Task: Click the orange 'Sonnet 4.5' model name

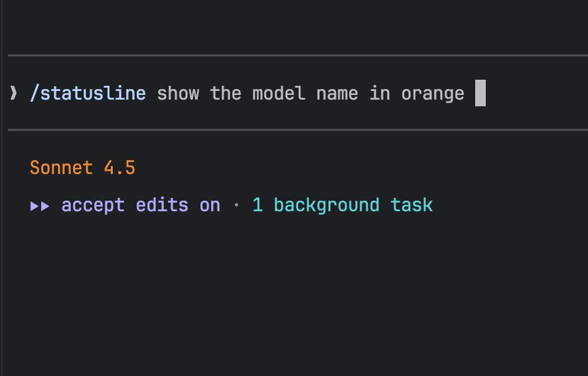Action: click(x=82, y=167)
